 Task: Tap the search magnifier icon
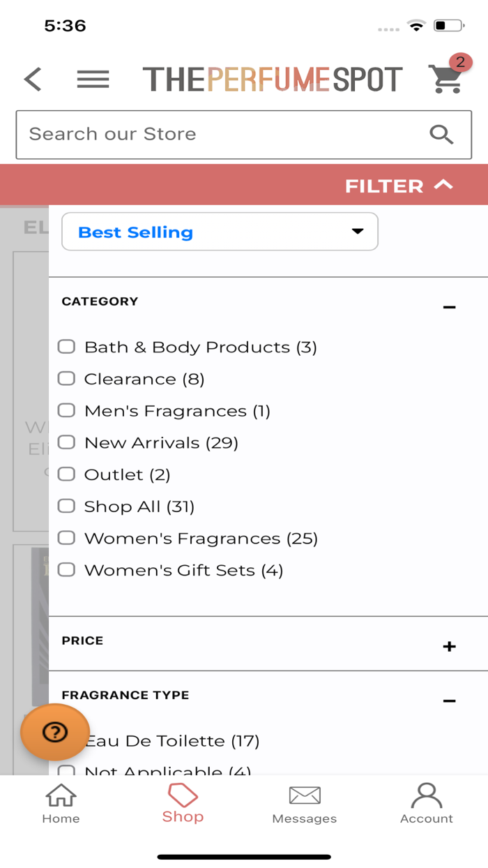pyautogui.click(x=441, y=134)
